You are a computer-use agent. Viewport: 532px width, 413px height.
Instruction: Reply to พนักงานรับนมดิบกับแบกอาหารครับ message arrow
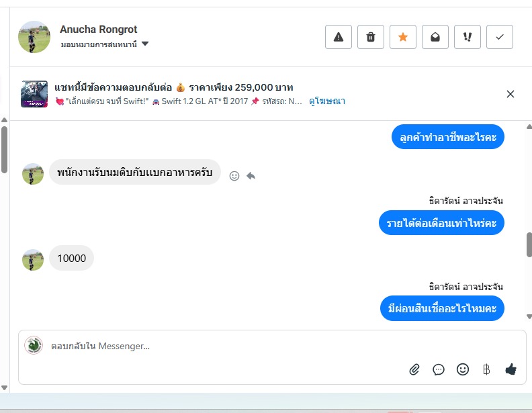(251, 176)
